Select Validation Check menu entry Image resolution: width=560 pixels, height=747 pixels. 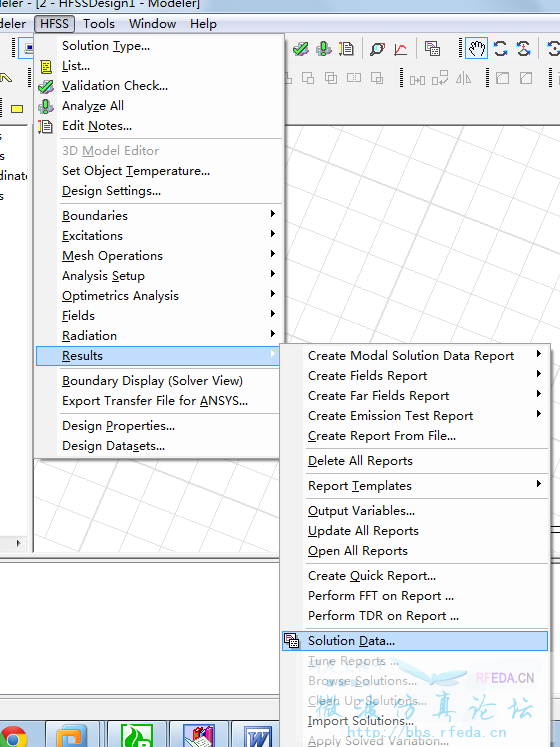[x=161, y=86]
